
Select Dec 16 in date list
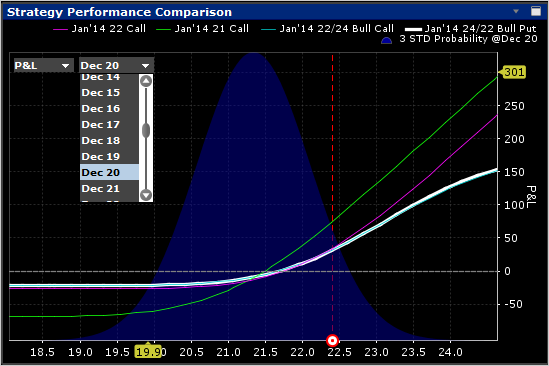pyautogui.click(x=109, y=109)
